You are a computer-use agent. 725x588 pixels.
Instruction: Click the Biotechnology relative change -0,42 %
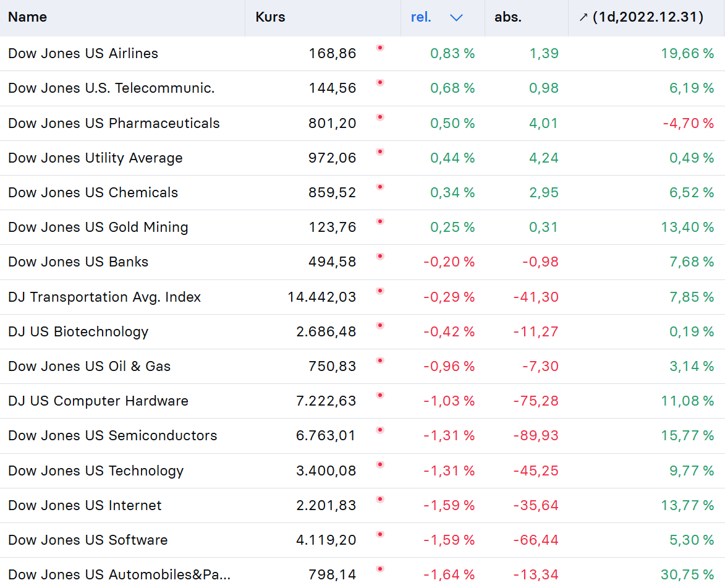pyautogui.click(x=449, y=331)
